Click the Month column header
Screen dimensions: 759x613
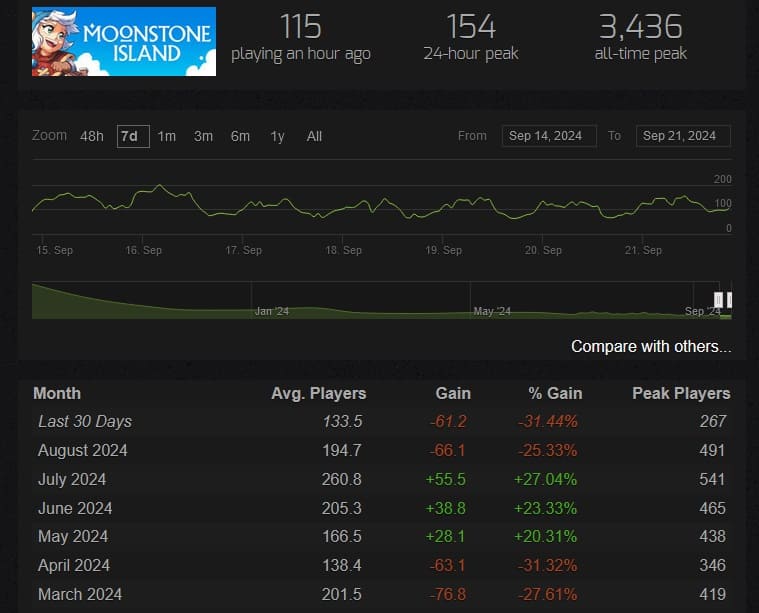tap(57, 393)
